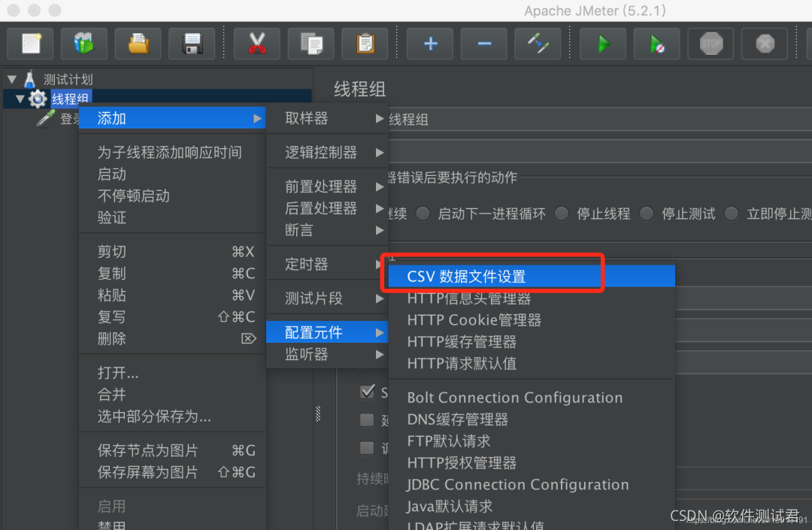Click the Cut scissors icon

pyautogui.click(x=257, y=44)
